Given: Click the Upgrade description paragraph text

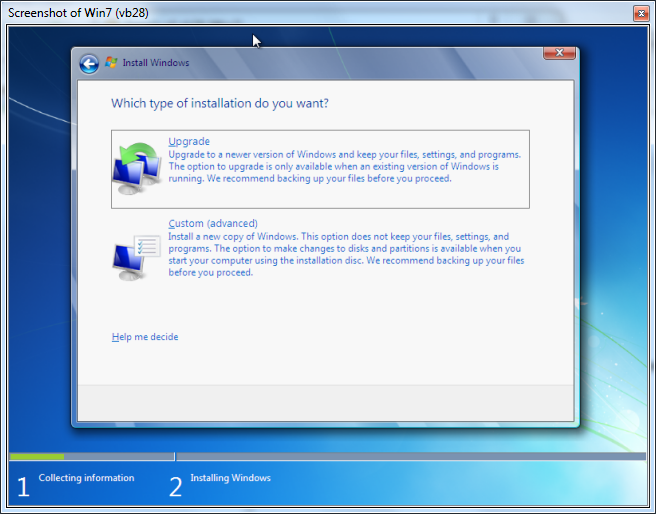Looking at the screenshot, I should pos(345,166).
